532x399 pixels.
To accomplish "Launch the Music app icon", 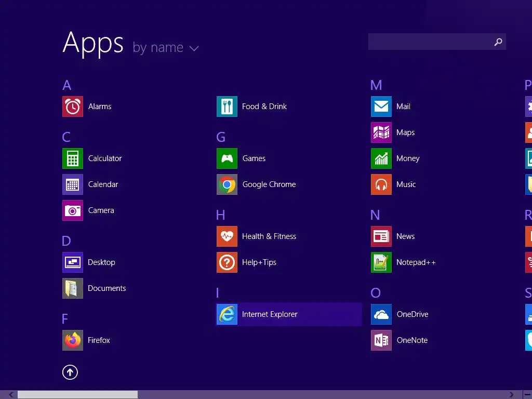I will pos(381,184).
